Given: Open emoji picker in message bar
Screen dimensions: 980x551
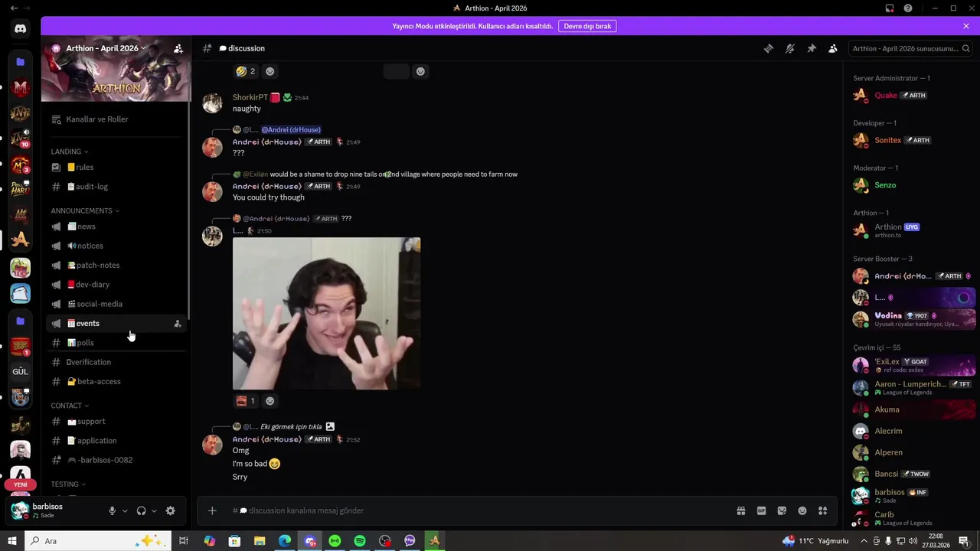Looking at the screenshot, I should click(802, 510).
